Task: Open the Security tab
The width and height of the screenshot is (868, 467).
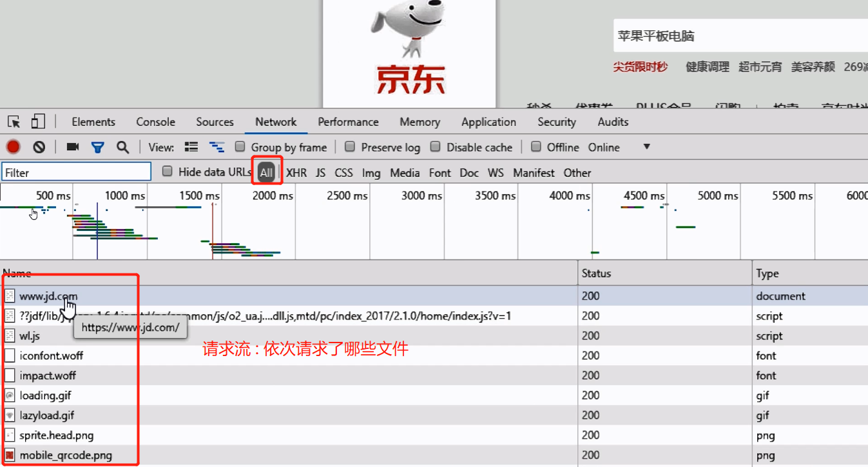Action: 556,122
